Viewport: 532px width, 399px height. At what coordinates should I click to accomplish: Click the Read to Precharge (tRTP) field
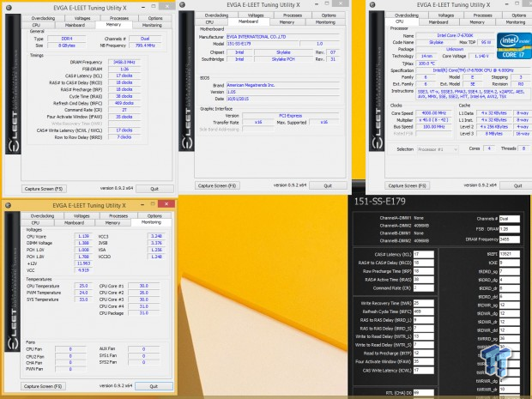pos(423,354)
